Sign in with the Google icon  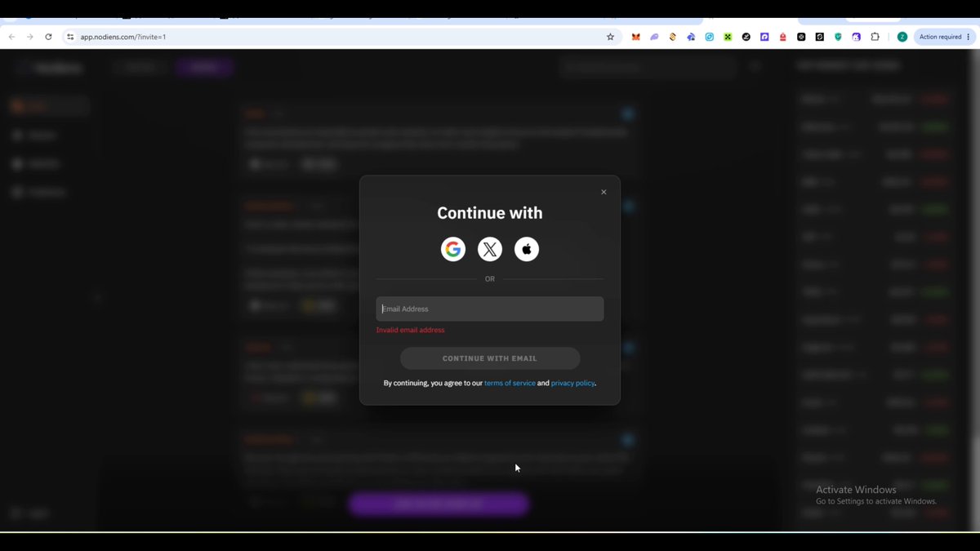453,250
